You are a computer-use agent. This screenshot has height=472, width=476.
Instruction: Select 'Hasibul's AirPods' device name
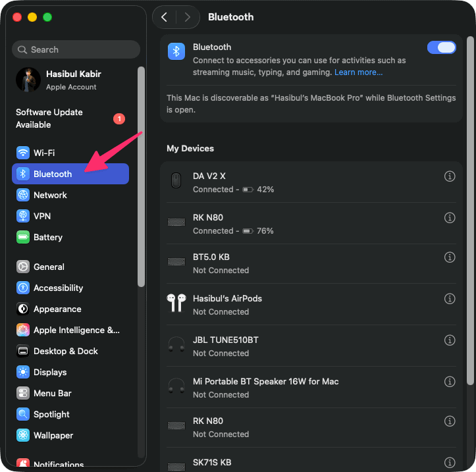227,299
